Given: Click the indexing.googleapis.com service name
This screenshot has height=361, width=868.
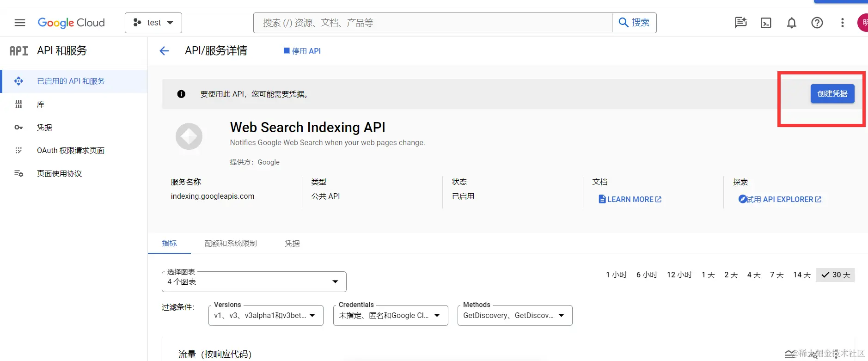Looking at the screenshot, I should (213, 196).
